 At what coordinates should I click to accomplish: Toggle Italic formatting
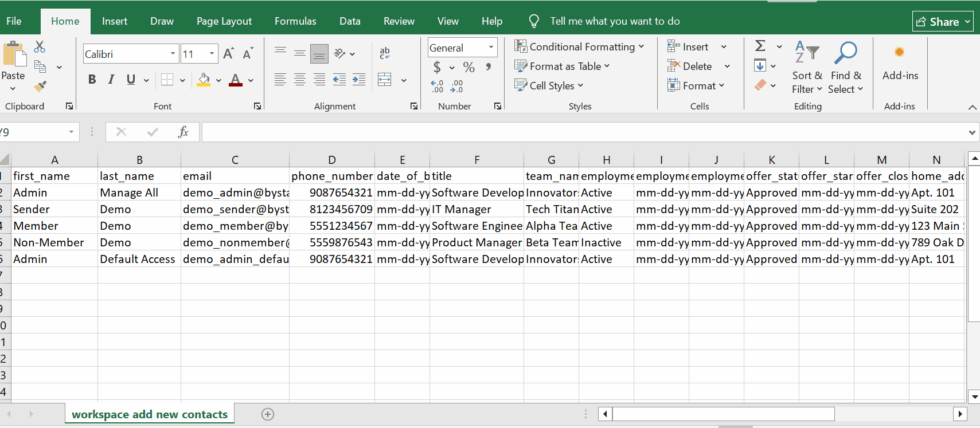tap(111, 80)
